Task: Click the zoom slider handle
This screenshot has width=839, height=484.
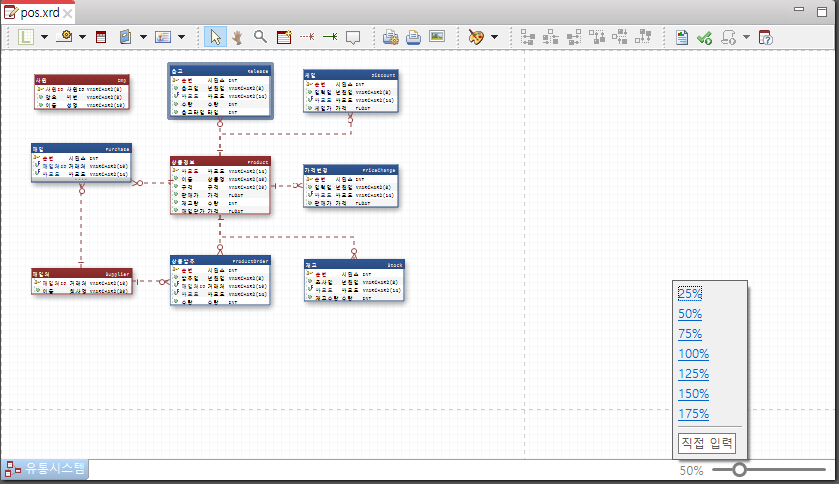Action: tap(739, 470)
